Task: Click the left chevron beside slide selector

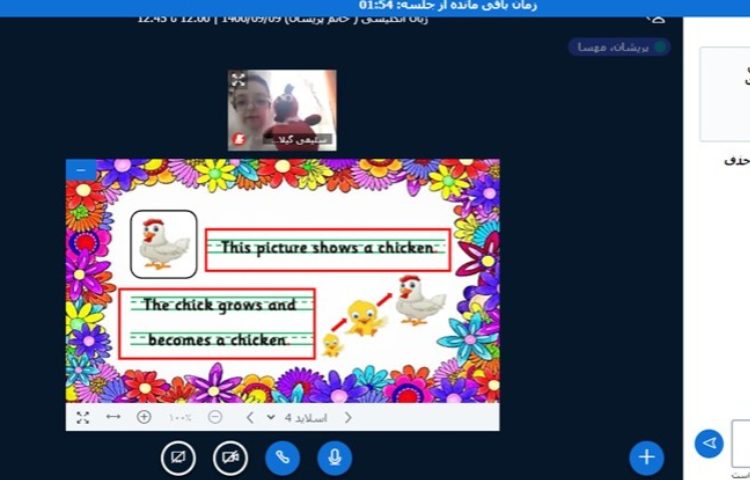Action: pos(250,417)
